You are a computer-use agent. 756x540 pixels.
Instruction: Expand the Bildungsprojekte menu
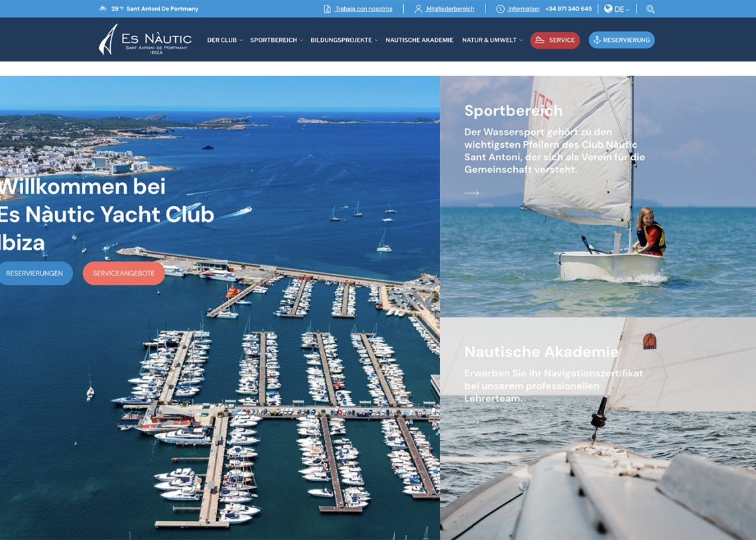[344, 40]
